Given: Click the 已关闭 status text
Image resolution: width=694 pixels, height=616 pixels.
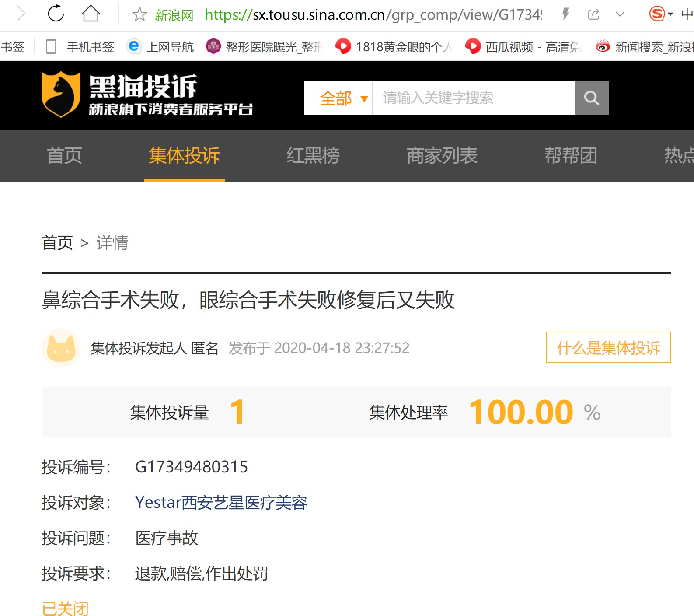Looking at the screenshot, I should coord(65,609).
